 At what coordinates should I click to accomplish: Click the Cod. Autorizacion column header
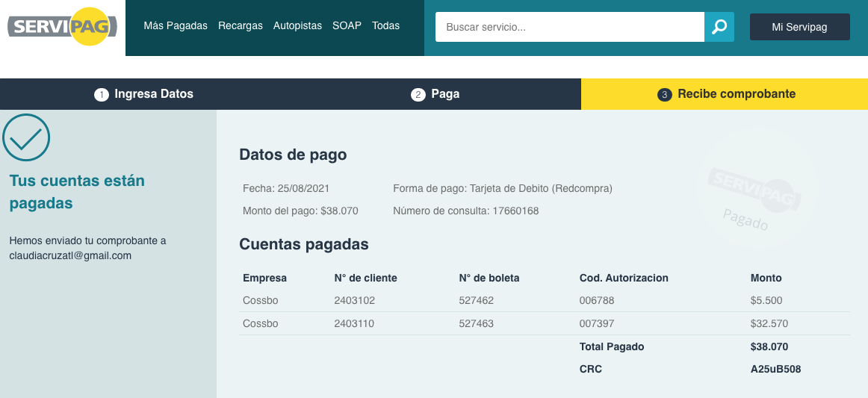[624, 278]
